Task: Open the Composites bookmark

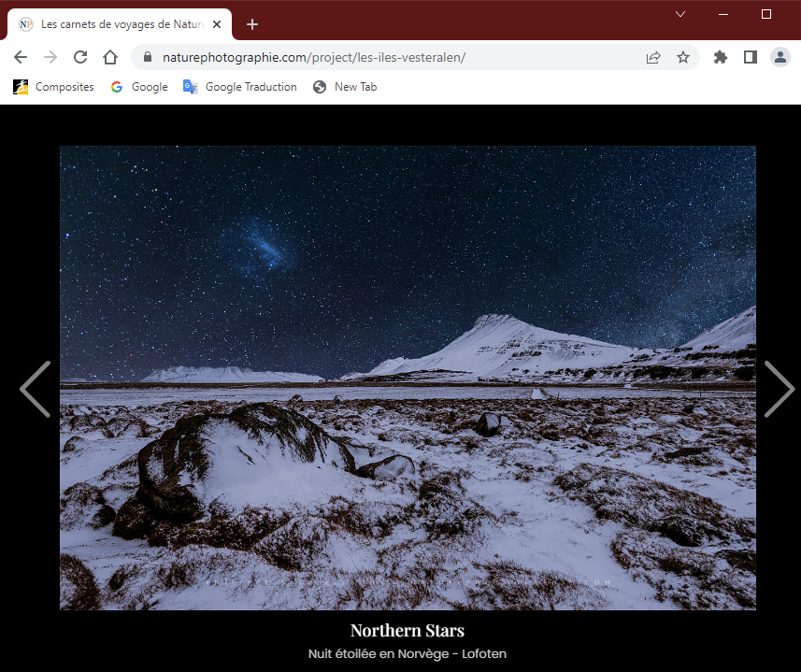Action: [53, 87]
